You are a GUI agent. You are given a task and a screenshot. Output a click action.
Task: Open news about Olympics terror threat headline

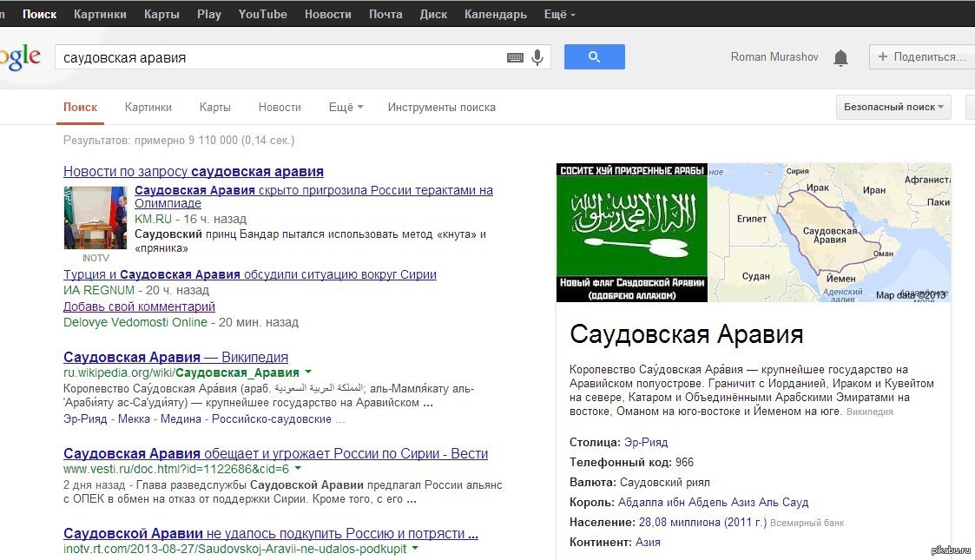(x=313, y=196)
